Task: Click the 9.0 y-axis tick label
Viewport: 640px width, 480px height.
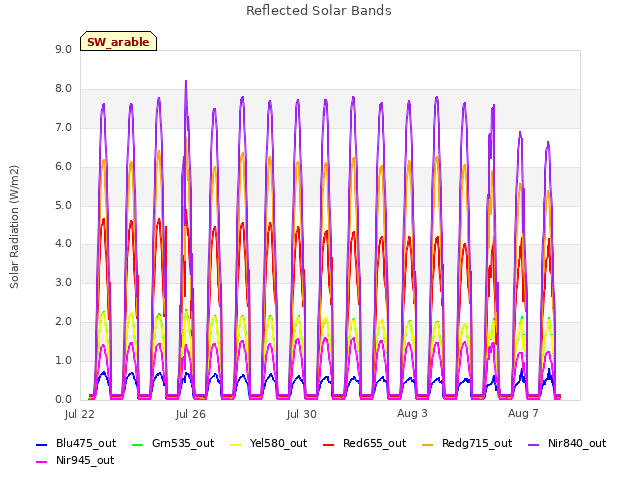Action: pyautogui.click(x=63, y=49)
